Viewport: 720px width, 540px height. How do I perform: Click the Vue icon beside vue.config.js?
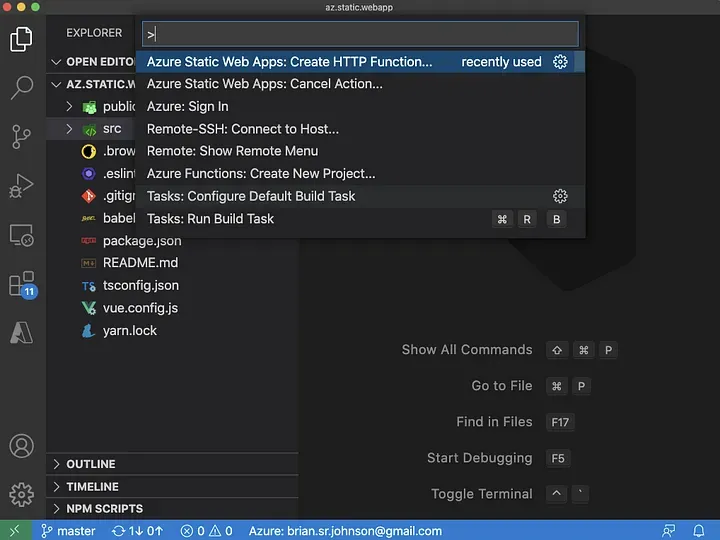point(89,308)
